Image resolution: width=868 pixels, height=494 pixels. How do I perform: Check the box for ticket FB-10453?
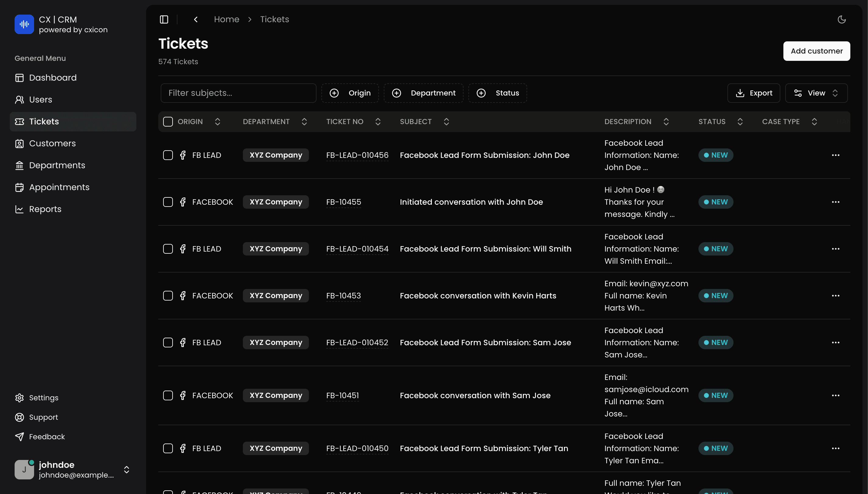tap(168, 296)
